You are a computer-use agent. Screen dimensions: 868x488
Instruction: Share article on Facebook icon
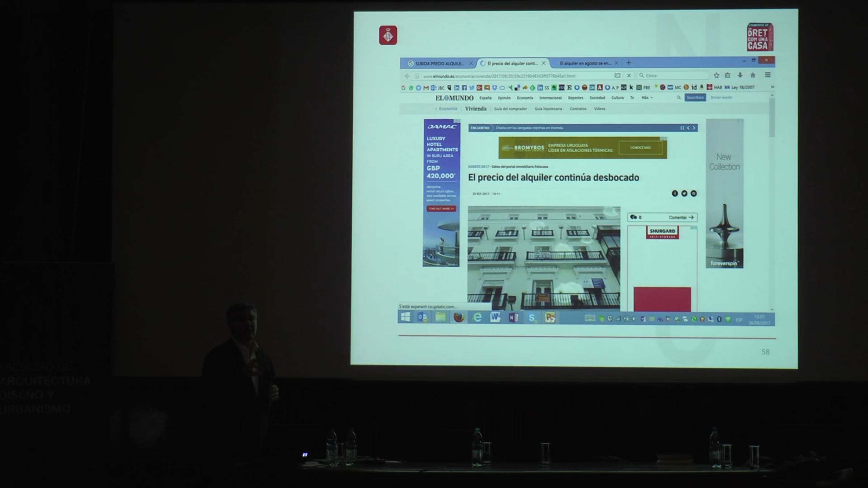click(x=675, y=193)
